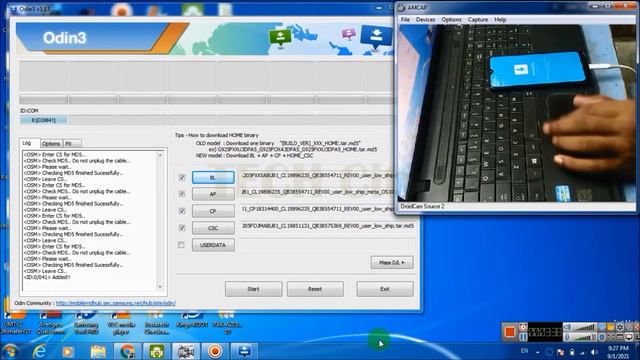Click the yellow folder icon in recorder
640x360 pixels.
click(611, 327)
